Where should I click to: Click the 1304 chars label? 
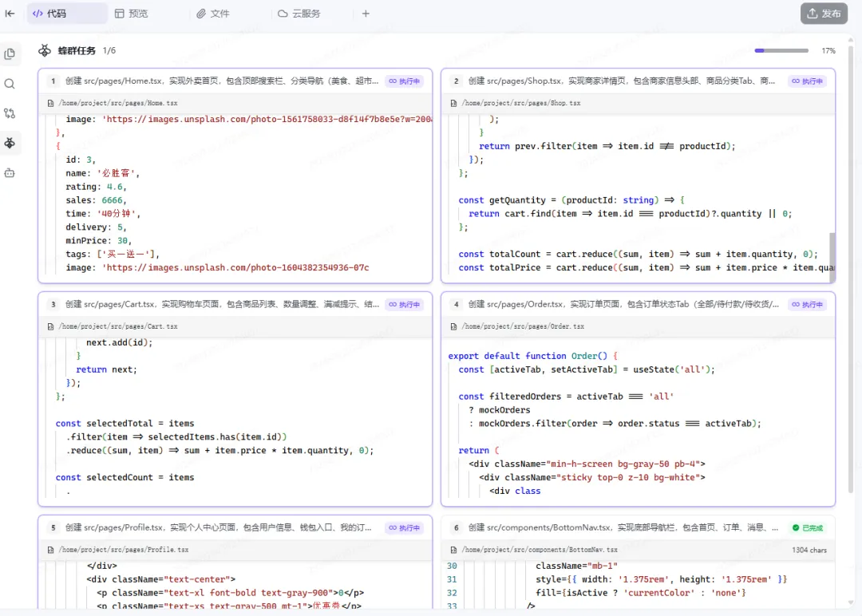tap(809, 550)
